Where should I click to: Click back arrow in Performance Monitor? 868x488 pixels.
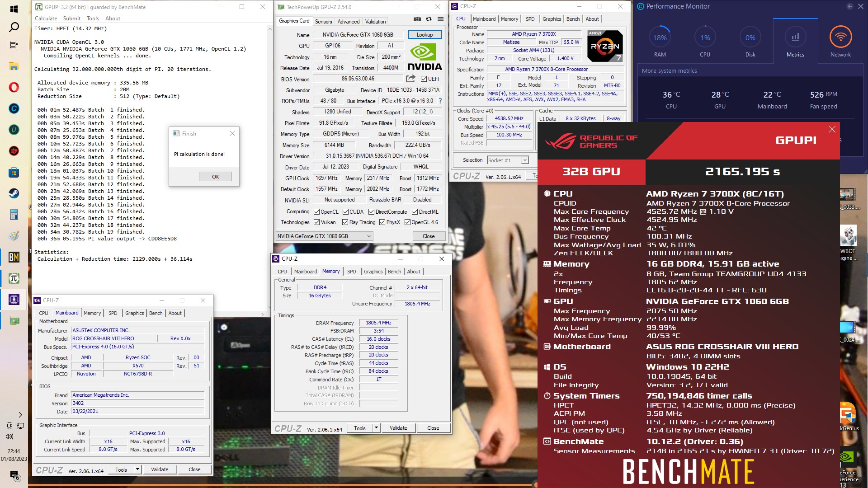(849, 6)
